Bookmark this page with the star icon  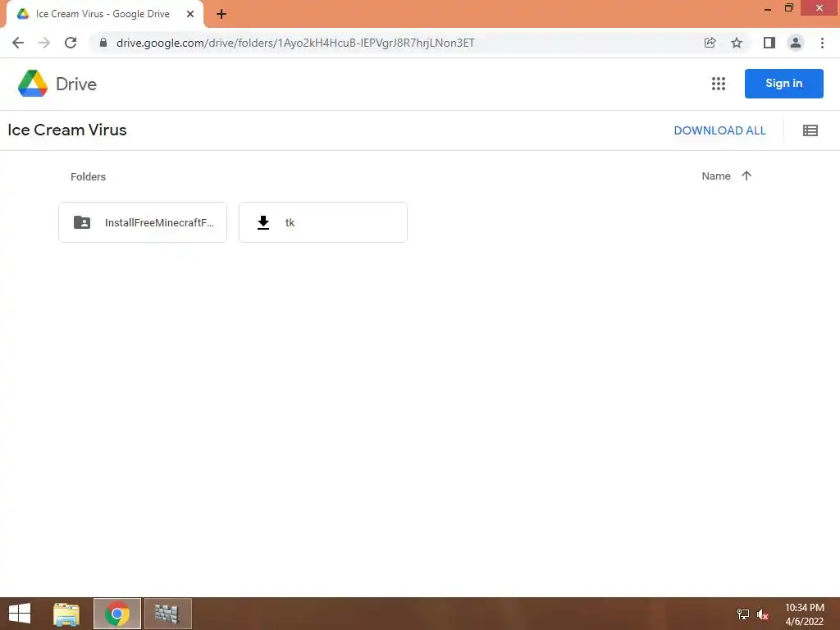click(737, 43)
